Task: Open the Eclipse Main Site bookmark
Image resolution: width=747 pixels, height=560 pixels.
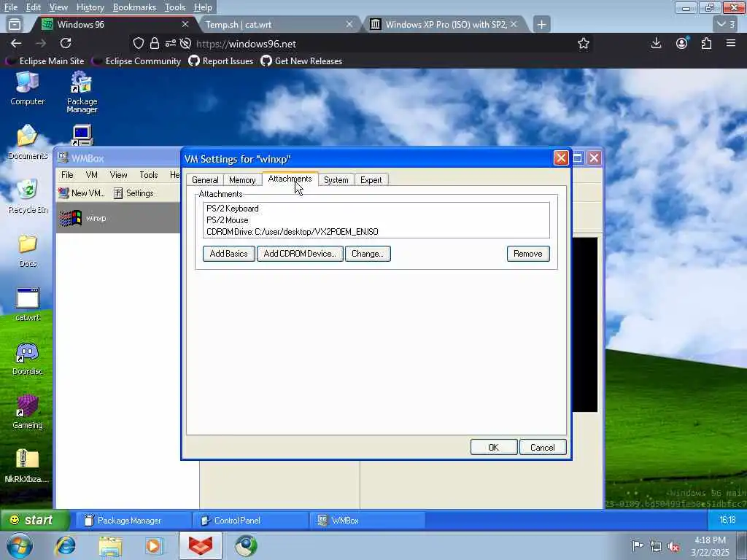Action: click(x=45, y=61)
